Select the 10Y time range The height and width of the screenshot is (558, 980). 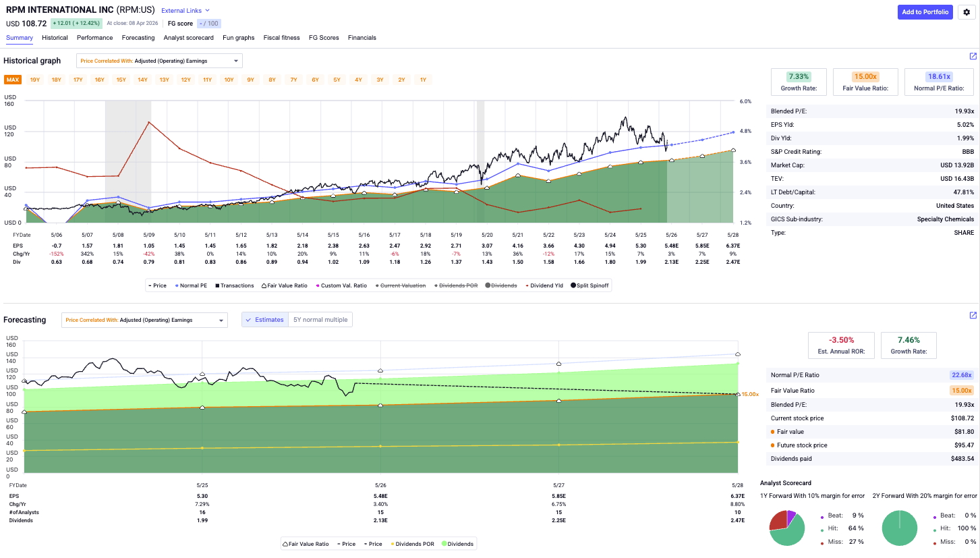coord(229,80)
